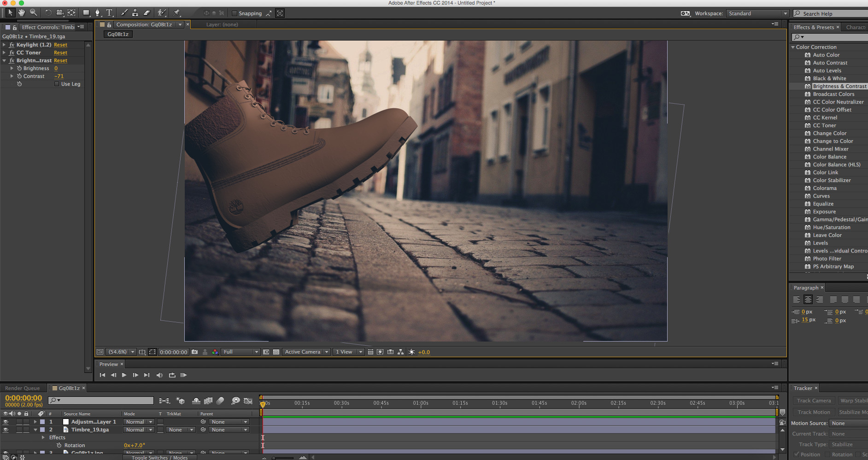This screenshot has width=868, height=460.
Task: Click the Play button in Preview panel
Action: 124,375
